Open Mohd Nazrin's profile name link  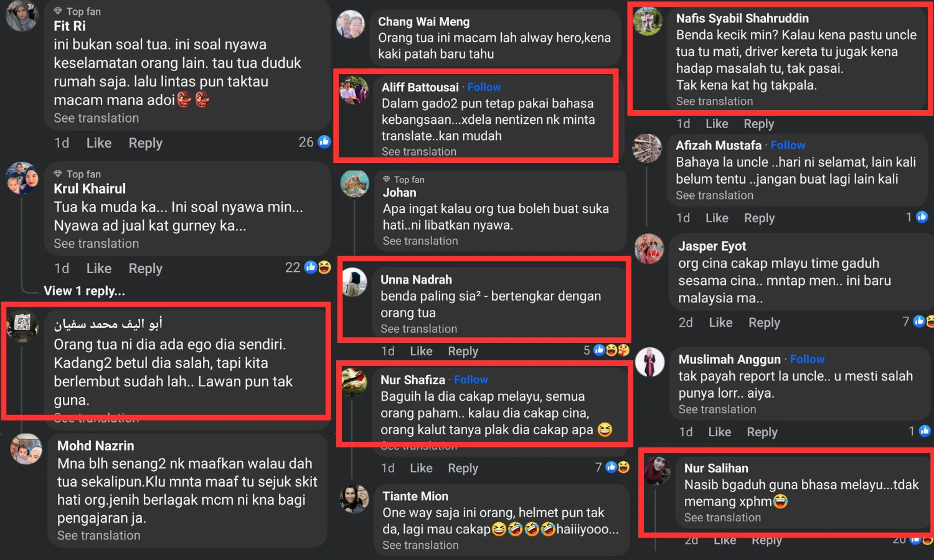point(95,446)
